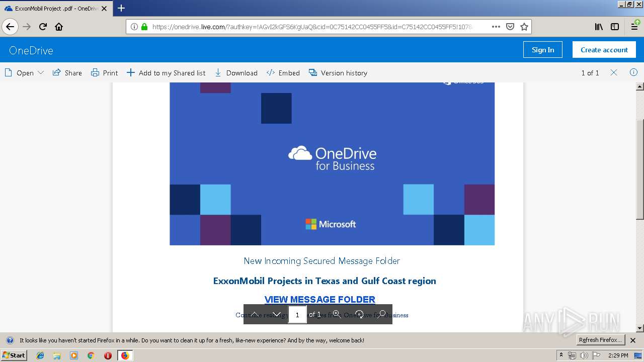
Task: Click the Refresh Firefox button
Action: 601,340
